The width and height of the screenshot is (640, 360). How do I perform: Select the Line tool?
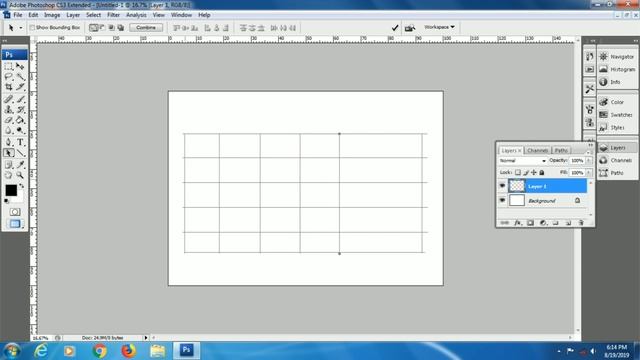coord(20,153)
